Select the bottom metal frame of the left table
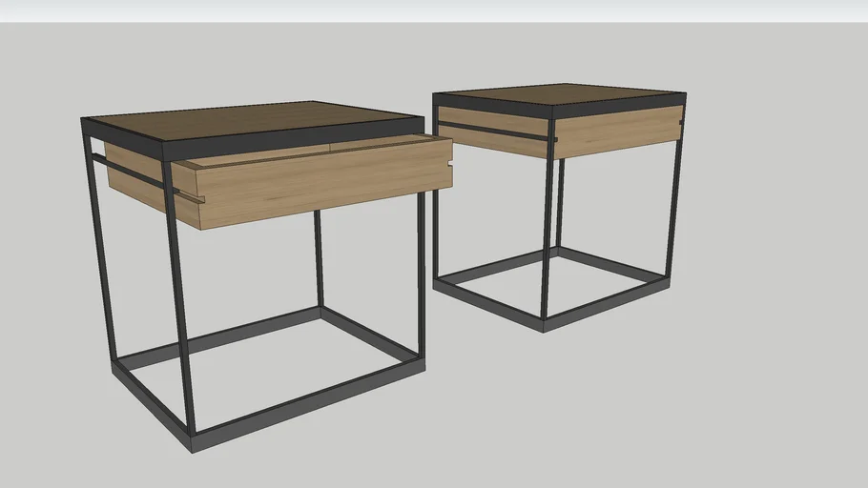This screenshot has width=868, height=488. 268,379
